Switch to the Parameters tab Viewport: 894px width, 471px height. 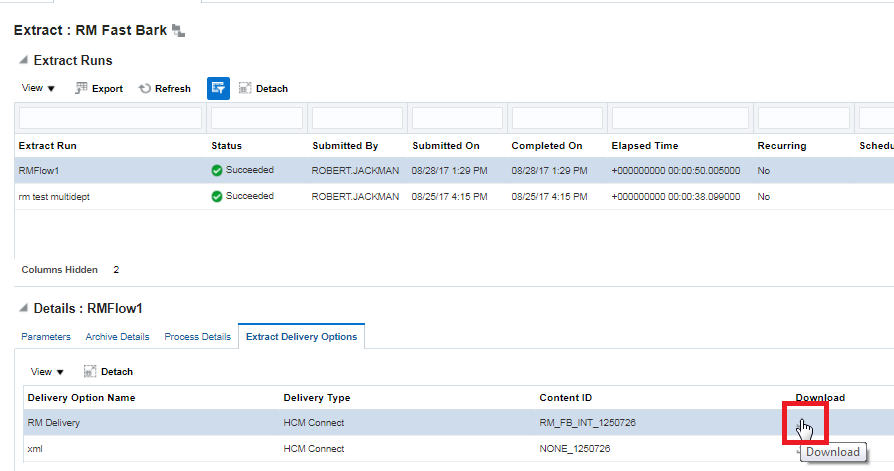pyautogui.click(x=46, y=337)
